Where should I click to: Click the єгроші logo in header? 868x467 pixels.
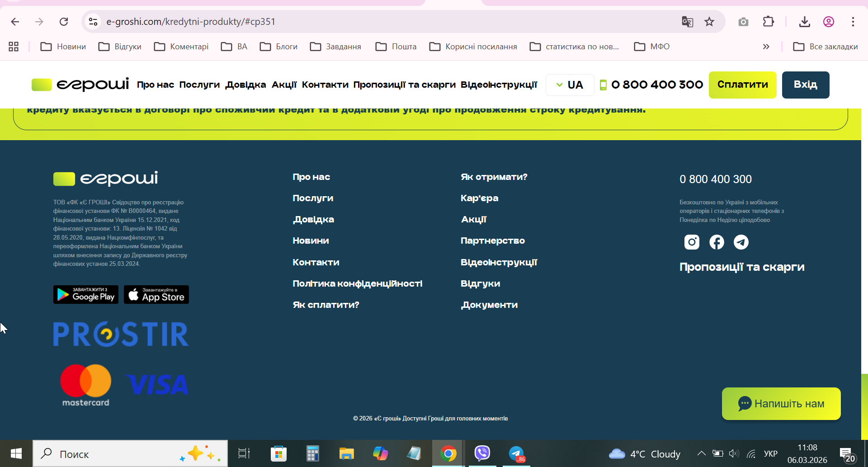tap(80, 85)
